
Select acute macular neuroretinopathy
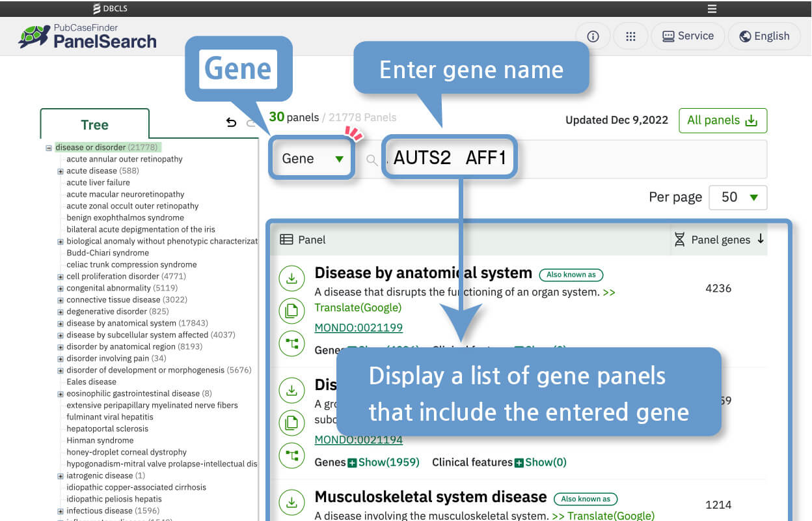tap(126, 194)
